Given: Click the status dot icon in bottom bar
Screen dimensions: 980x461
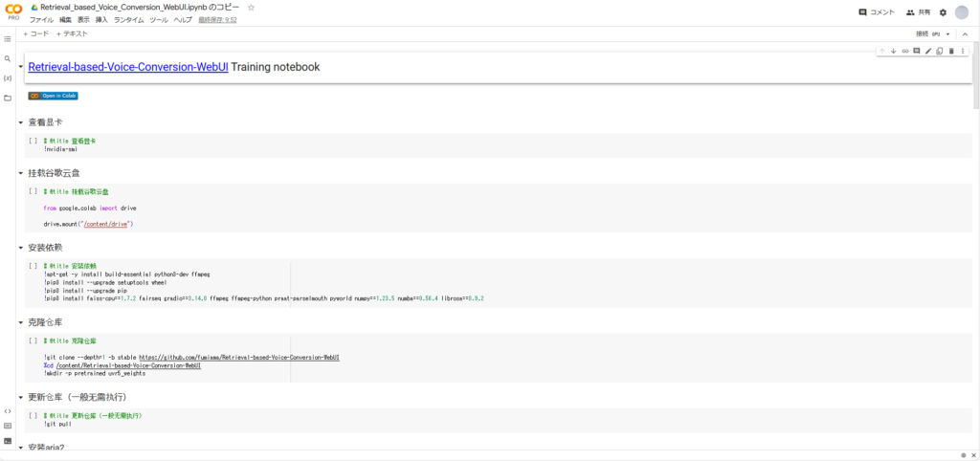Looking at the screenshot, I should [963, 455].
